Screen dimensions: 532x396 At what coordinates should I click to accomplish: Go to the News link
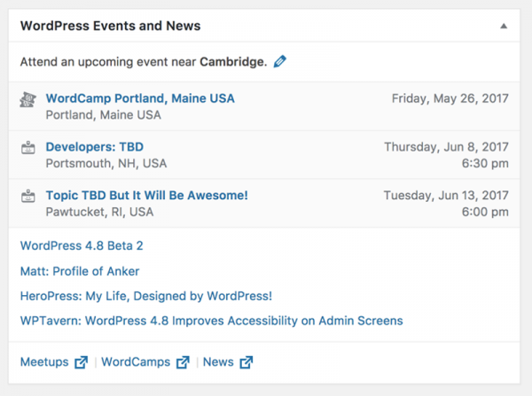tap(218, 361)
